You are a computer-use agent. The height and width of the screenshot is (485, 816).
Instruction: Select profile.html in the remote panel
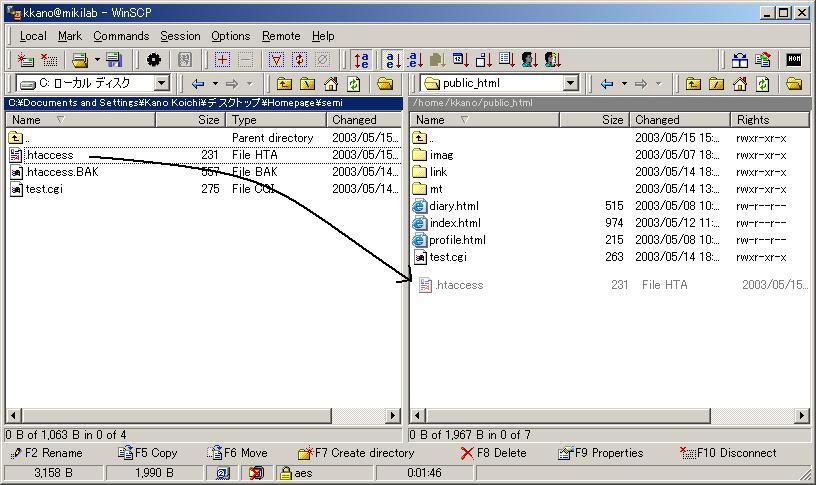tap(457, 240)
